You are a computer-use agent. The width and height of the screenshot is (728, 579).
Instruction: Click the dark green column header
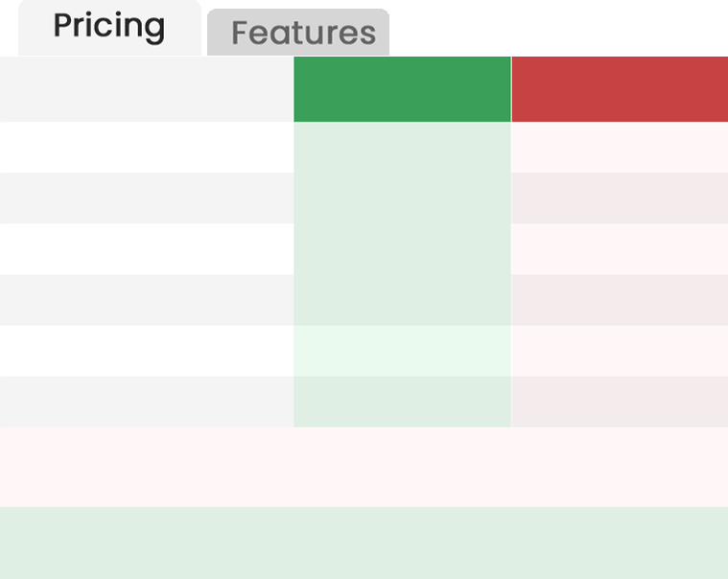(402, 89)
